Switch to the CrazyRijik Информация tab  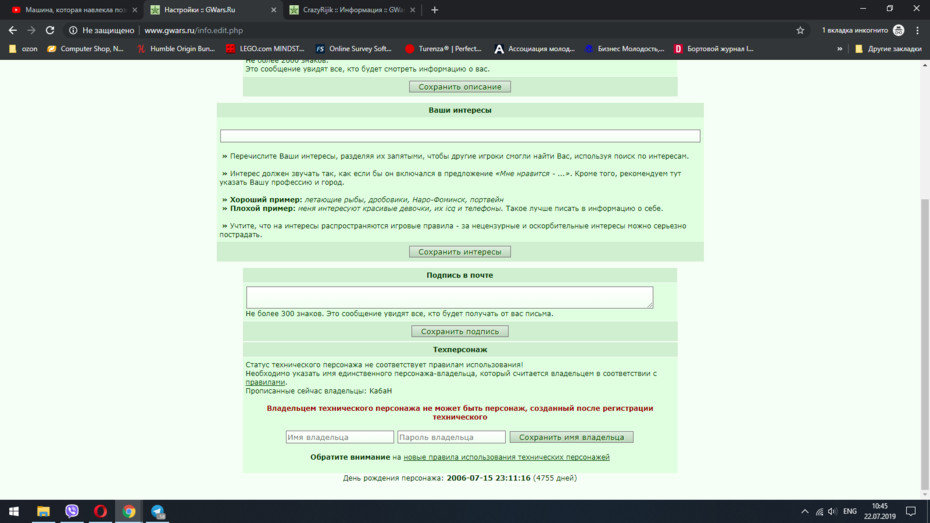point(351,10)
